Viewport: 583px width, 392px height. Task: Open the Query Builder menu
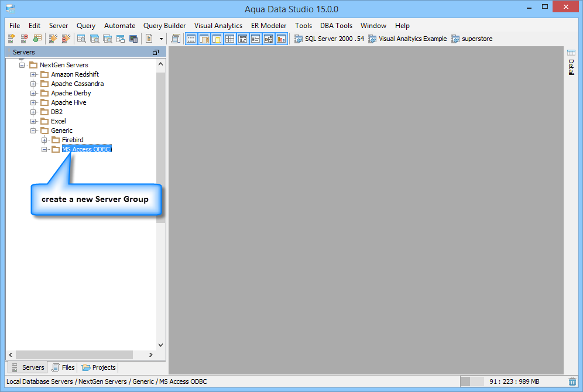click(164, 26)
